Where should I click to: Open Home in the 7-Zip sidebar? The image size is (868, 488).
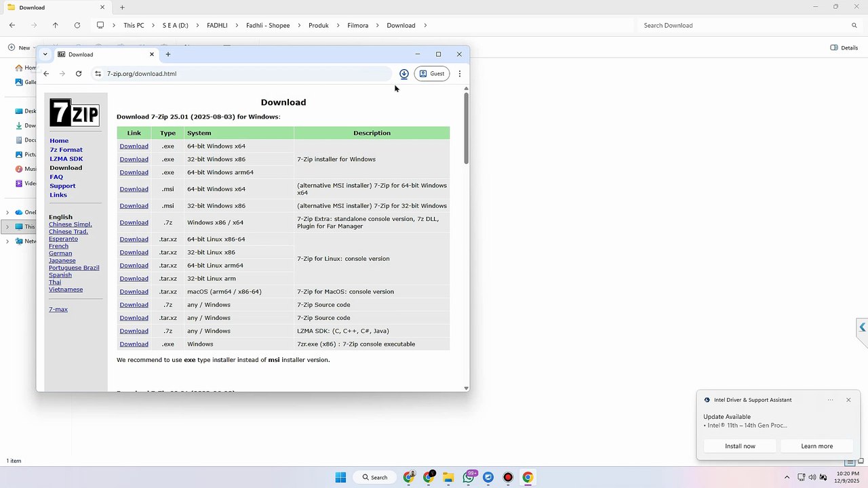(59, 141)
